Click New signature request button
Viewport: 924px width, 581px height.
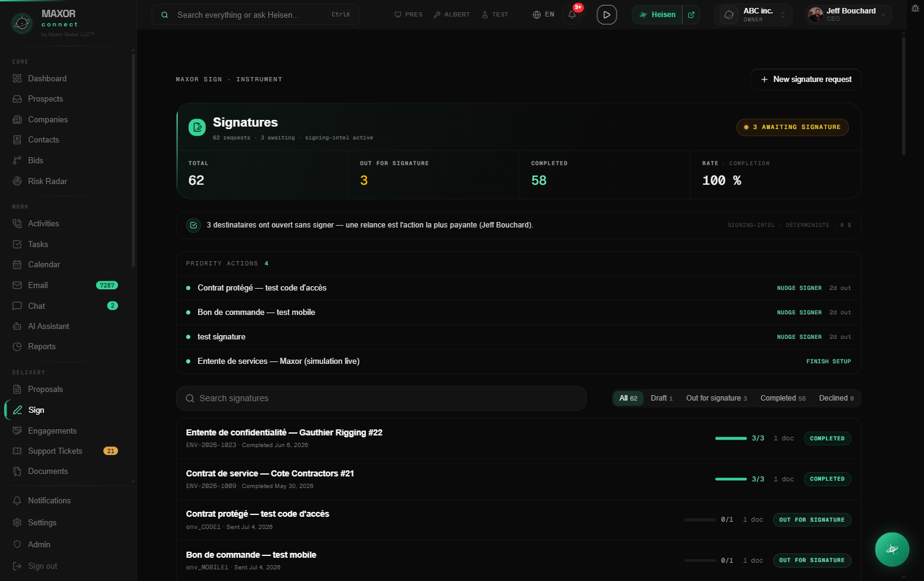(x=805, y=80)
